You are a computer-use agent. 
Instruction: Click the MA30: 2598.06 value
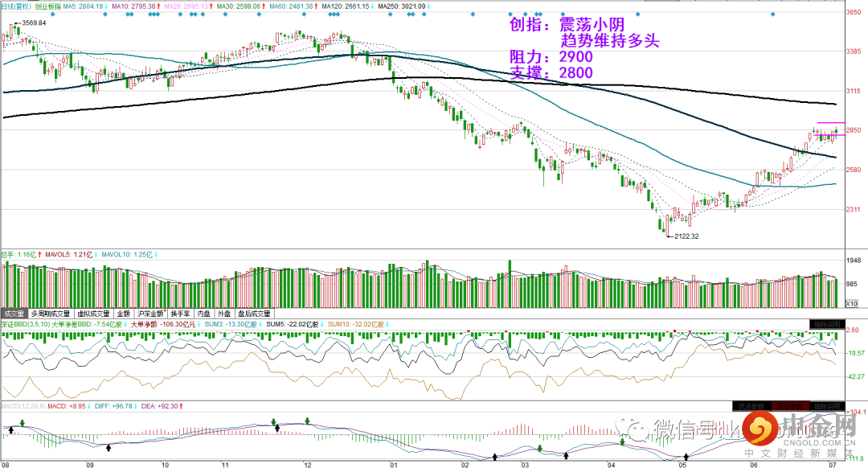coord(239,6)
